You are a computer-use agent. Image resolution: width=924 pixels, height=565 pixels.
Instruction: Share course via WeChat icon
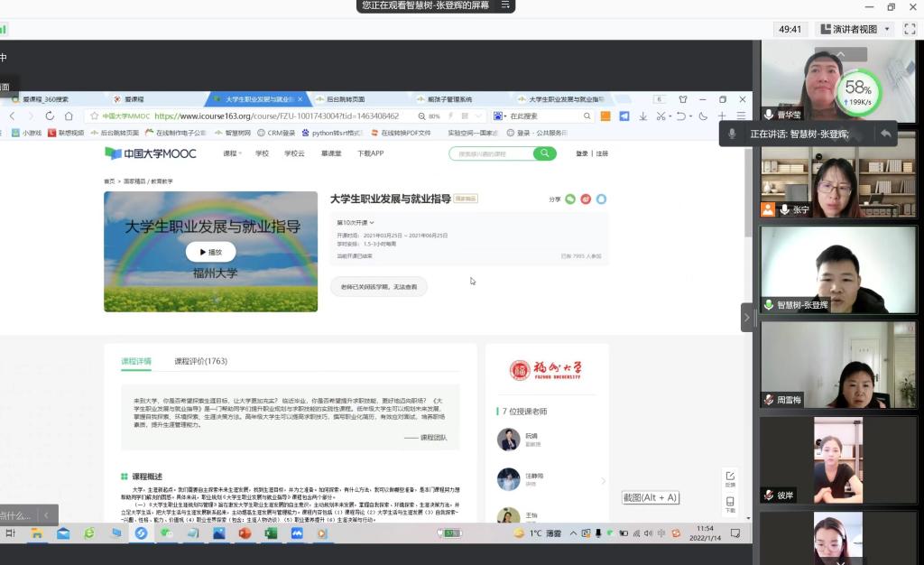tap(570, 199)
